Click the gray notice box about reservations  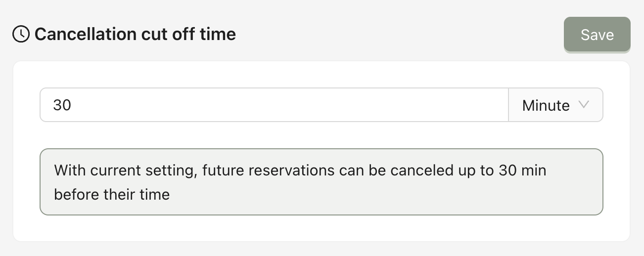321,182
